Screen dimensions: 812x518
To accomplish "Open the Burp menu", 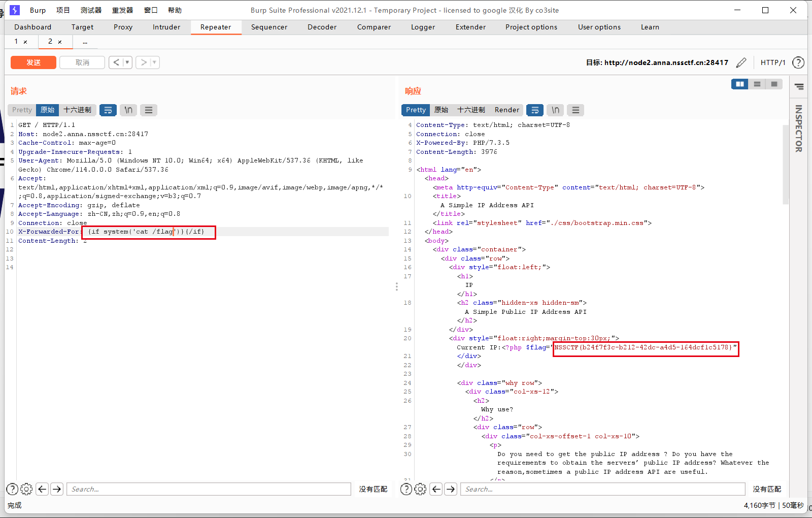I will [38, 10].
